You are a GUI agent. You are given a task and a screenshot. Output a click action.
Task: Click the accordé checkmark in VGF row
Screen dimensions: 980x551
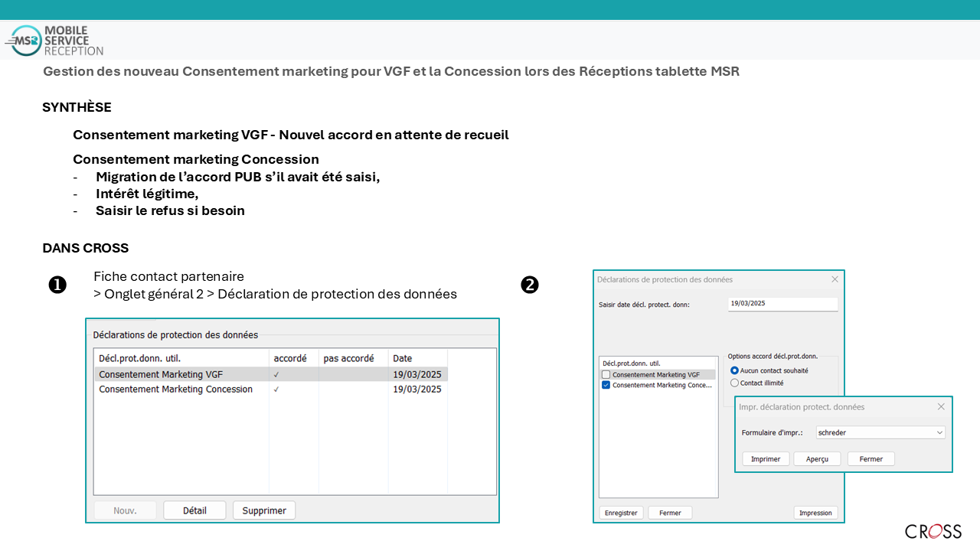[x=276, y=374]
